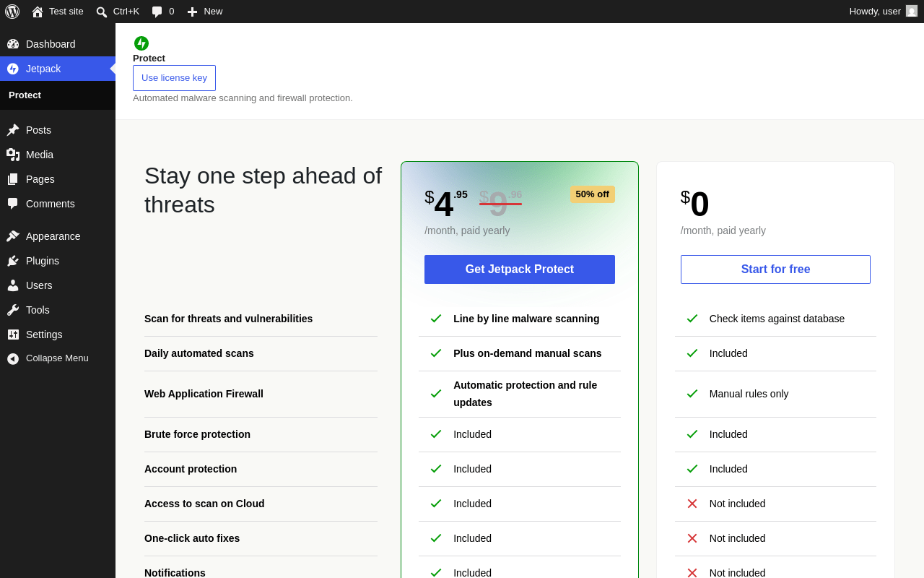The height and width of the screenshot is (578, 924).
Task: Click the Appearance paintbrush icon
Action: point(13,236)
